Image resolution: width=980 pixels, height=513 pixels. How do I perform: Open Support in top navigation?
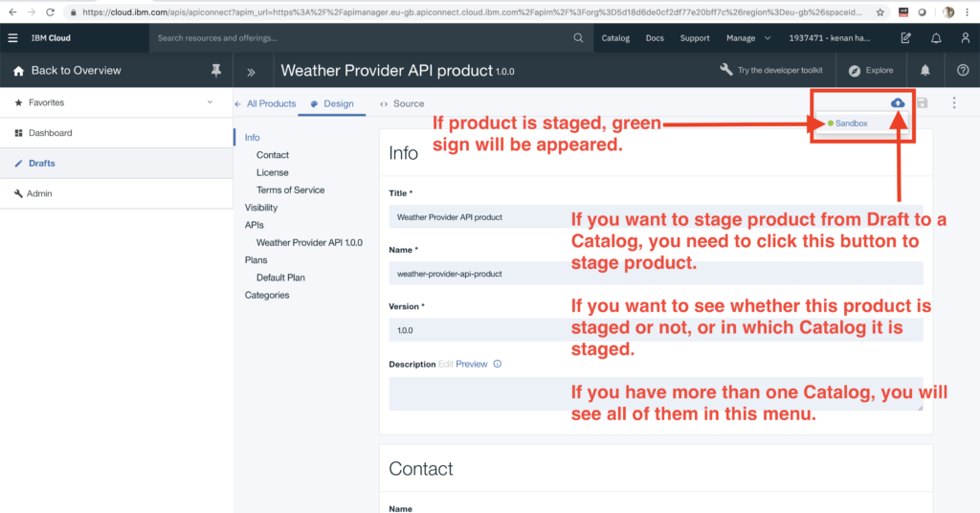(x=695, y=38)
